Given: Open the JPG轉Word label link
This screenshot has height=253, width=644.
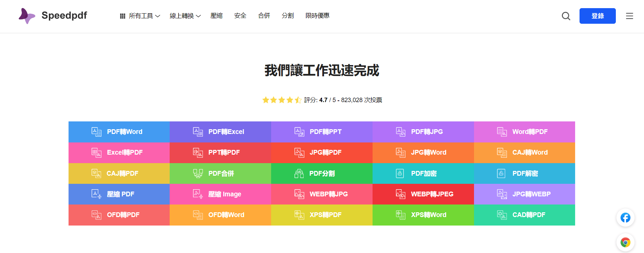Looking at the screenshot, I should [x=429, y=153].
